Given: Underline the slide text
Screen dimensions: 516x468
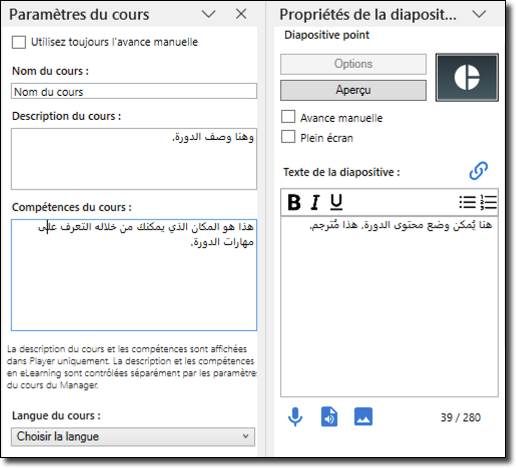Looking at the screenshot, I should pyautogui.click(x=336, y=202).
